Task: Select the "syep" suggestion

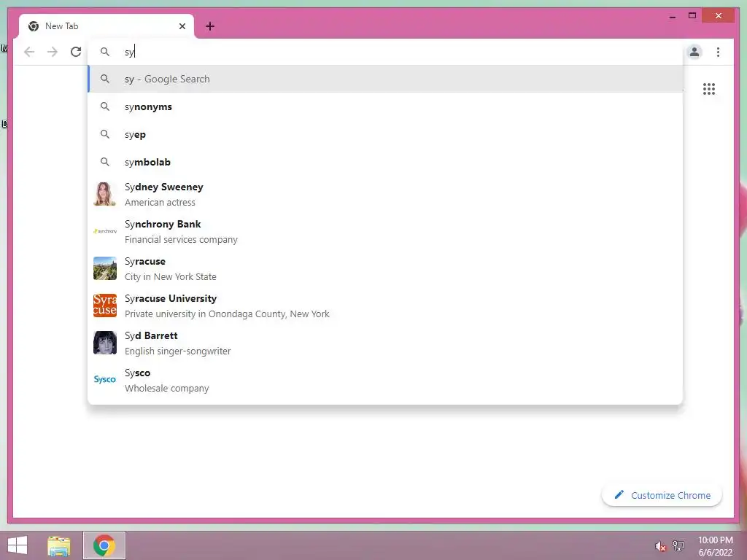Action: point(385,134)
